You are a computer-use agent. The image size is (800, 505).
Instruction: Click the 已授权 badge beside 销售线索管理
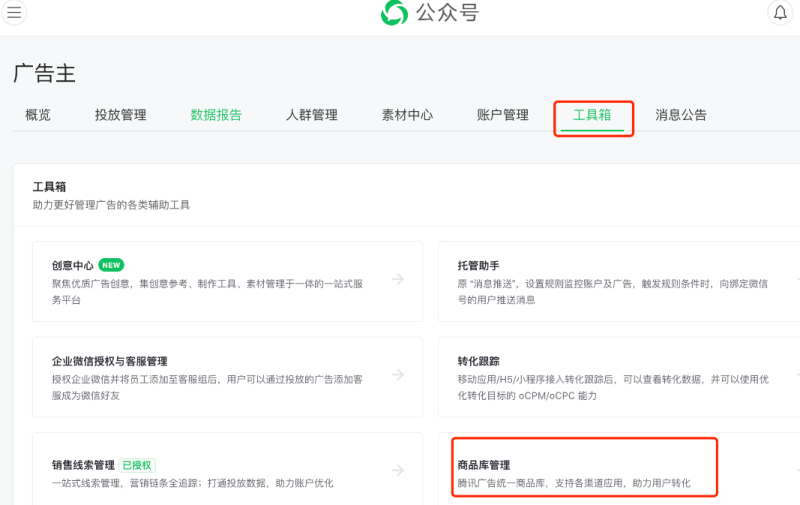tap(137, 465)
